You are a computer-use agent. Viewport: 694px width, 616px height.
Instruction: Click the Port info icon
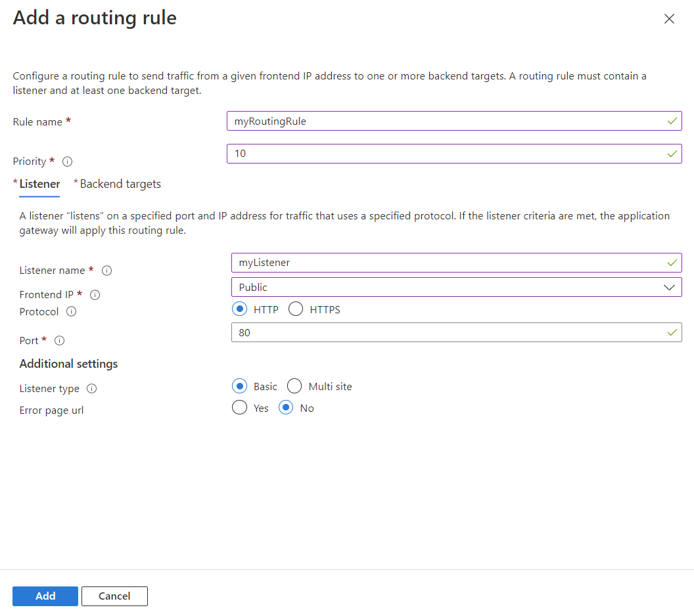[x=59, y=341]
